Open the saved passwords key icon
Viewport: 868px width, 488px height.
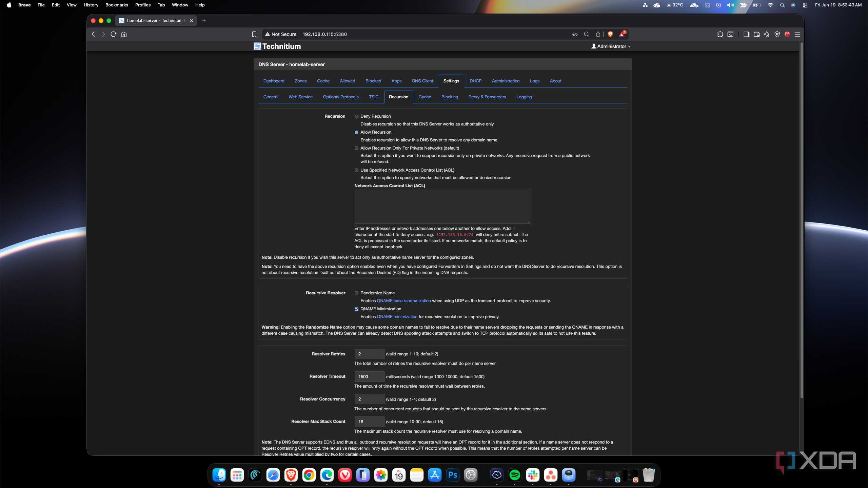point(575,34)
